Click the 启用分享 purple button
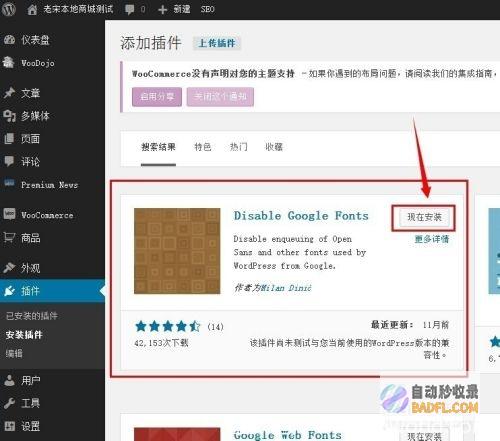Viewport: 500px width, 441px height. tap(157, 97)
